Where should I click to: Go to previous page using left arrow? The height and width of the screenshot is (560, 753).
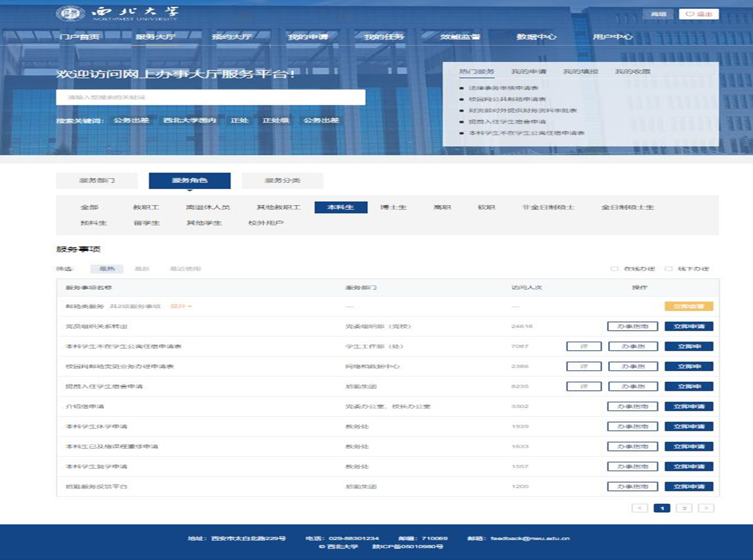click(x=639, y=508)
